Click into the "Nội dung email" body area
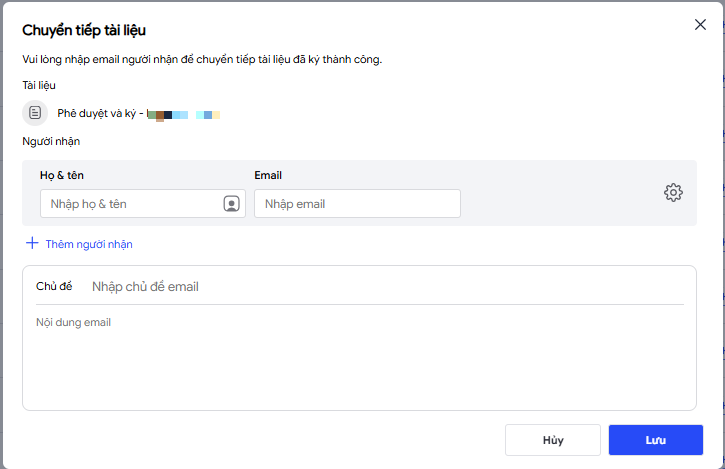The height and width of the screenshot is (469, 725). 358,360
